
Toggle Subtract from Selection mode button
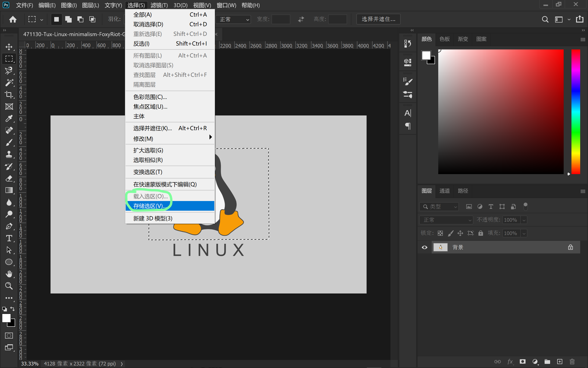(80, 19)
